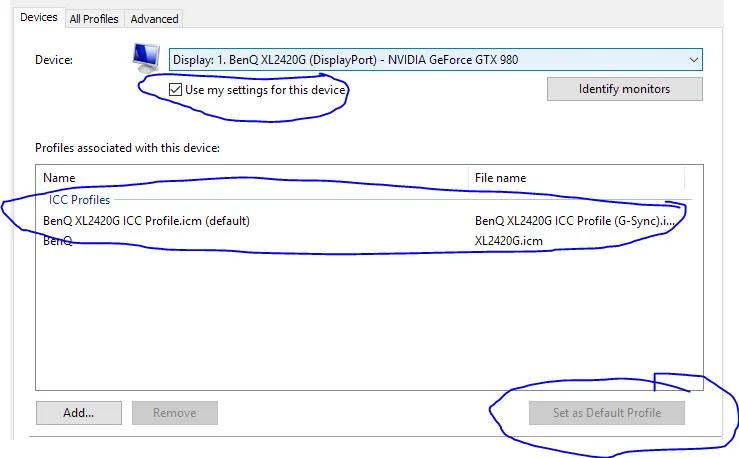This screenshot has height=458, width=739.
Task: Enable Use my settings for this device
Action: [175, 90]
